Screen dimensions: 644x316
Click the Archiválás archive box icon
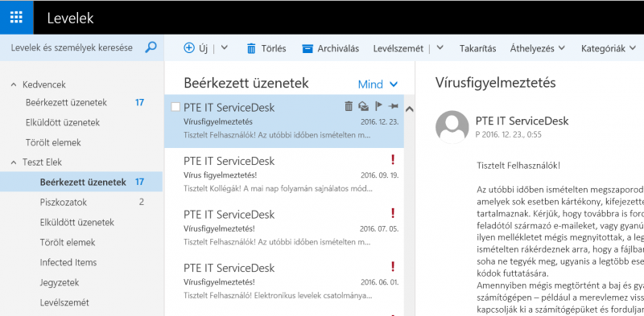308,48
